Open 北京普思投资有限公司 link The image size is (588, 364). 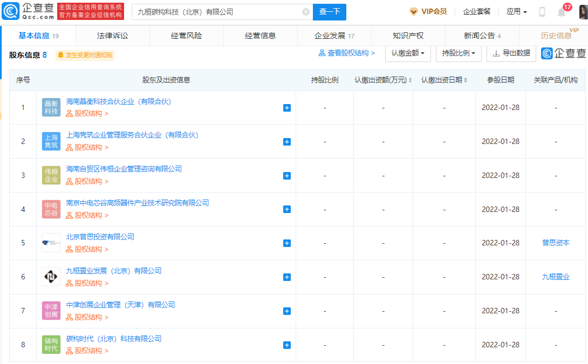tap(100, 237)
